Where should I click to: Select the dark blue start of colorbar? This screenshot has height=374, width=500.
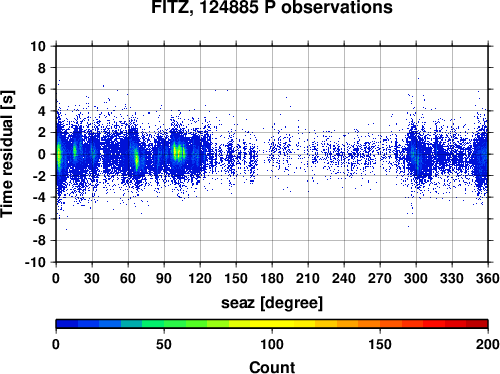[67, 324]
